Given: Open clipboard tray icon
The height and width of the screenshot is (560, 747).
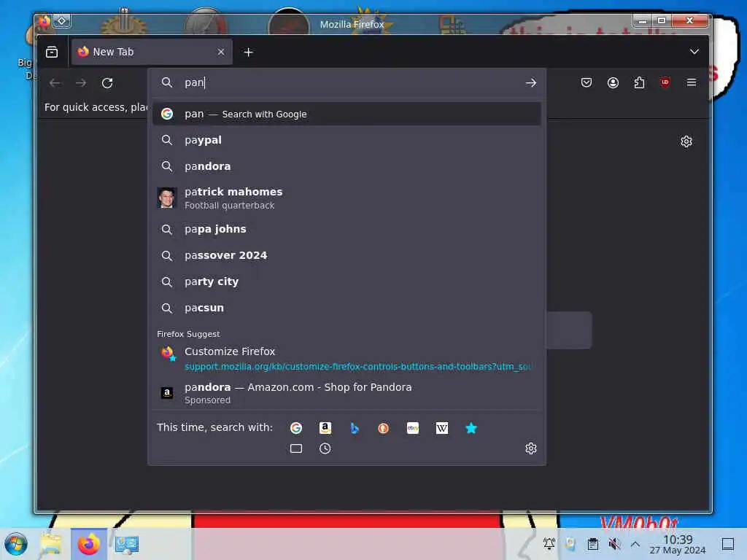Looking at the screenshot, I should 592,544.
